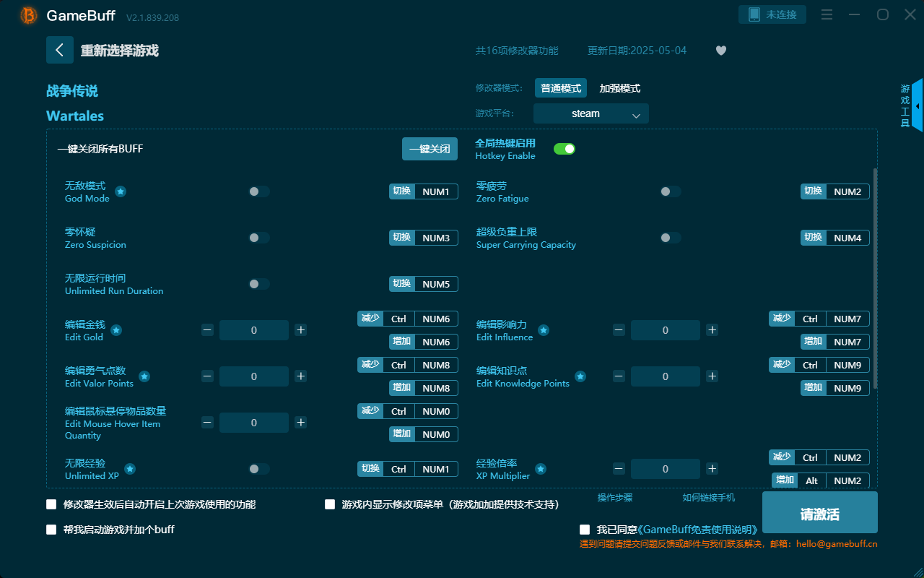Screen dimensions: 924x578
Task: Favorite this trainer via the heart icon
Action: [720, 51]
